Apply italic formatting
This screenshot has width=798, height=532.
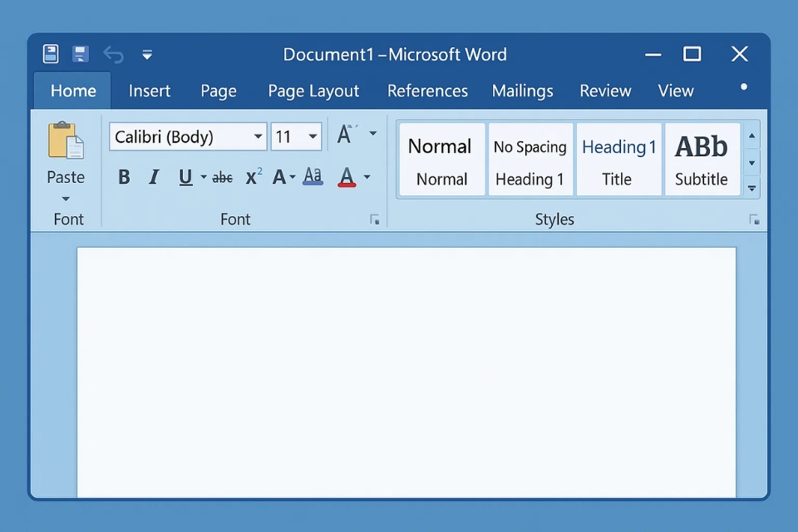click(154, 176)
